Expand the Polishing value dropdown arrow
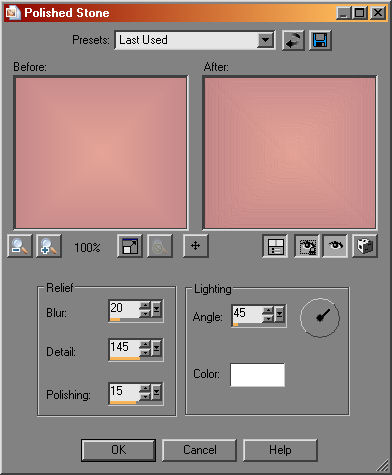392x475 pixels. [157, 392]
